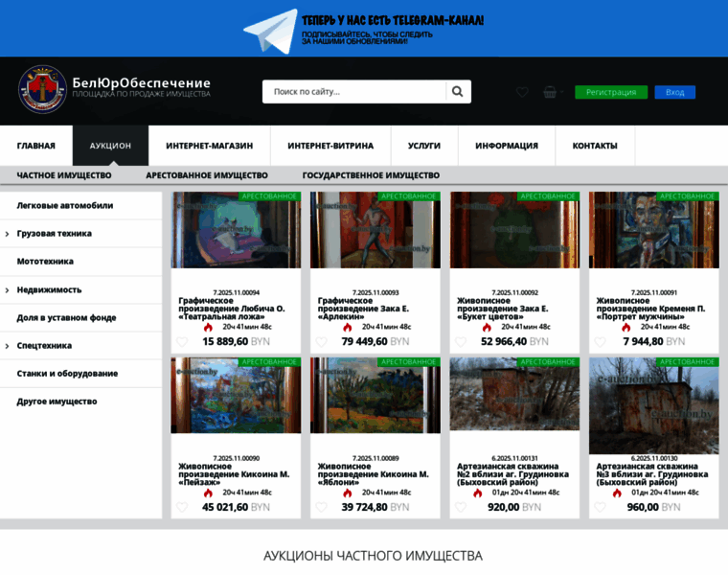Open title Живописное произведение Кременя П.
Image resolution: width=728 pixels, height=575 pixels.
650,309
